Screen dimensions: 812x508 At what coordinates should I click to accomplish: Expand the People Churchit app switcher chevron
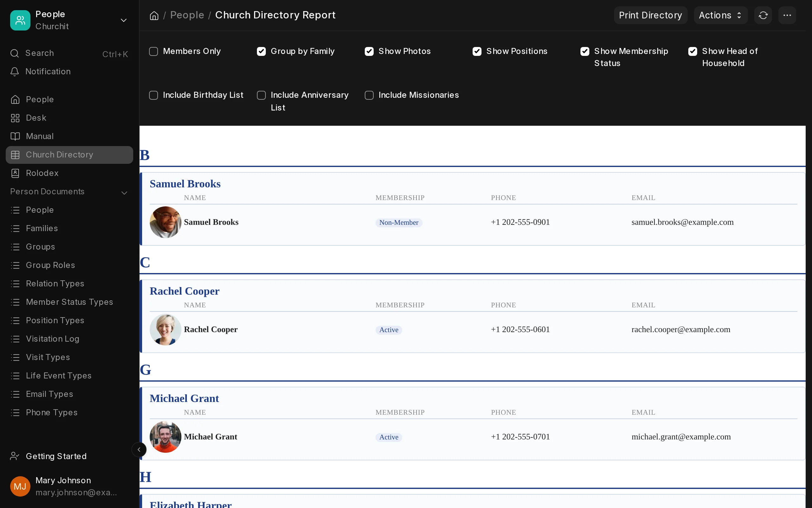click(x=123, y=21)
